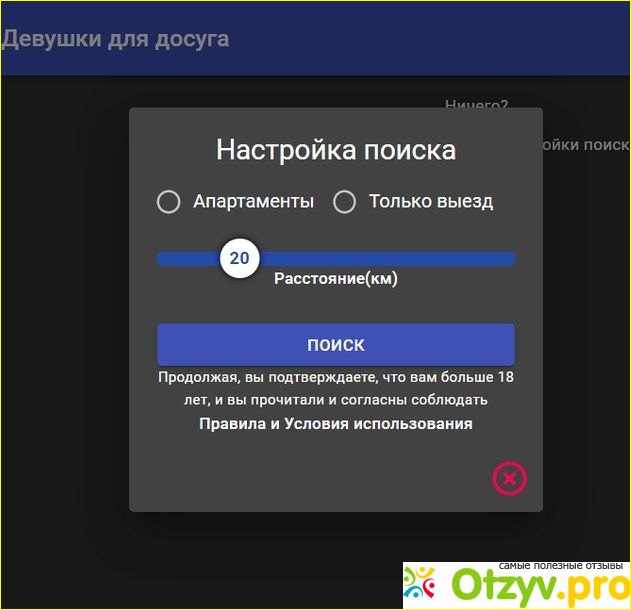The width and height of the screenshot is (631, 610).
Task: Click the distance slider handle showing 20
Action: click(x=240, y=259)
